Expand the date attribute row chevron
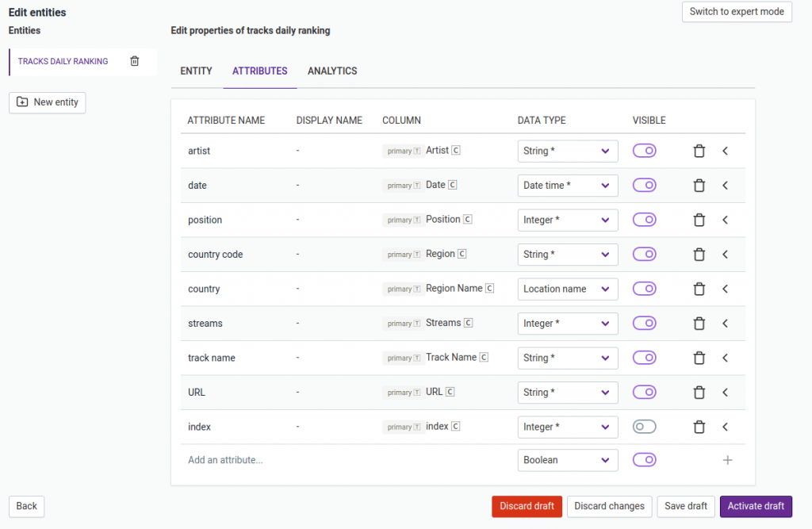The width and height of the screenshot is (812, 529). [725, 186]
